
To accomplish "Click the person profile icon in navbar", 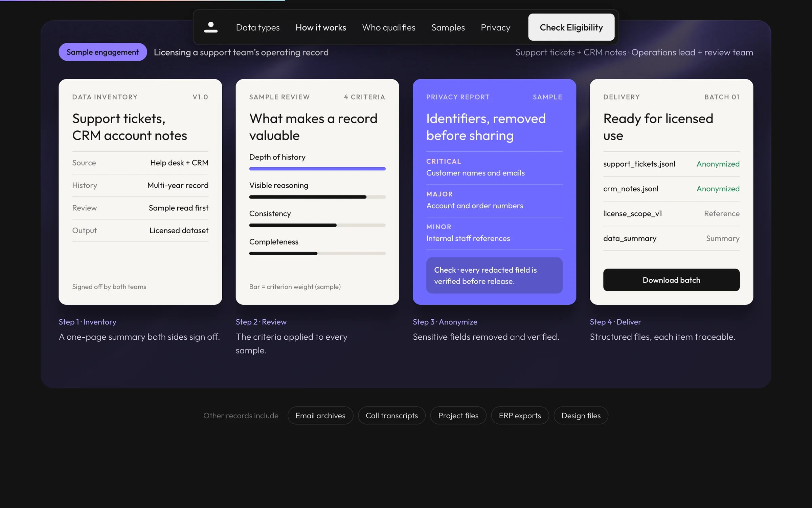I will (210, 27).
